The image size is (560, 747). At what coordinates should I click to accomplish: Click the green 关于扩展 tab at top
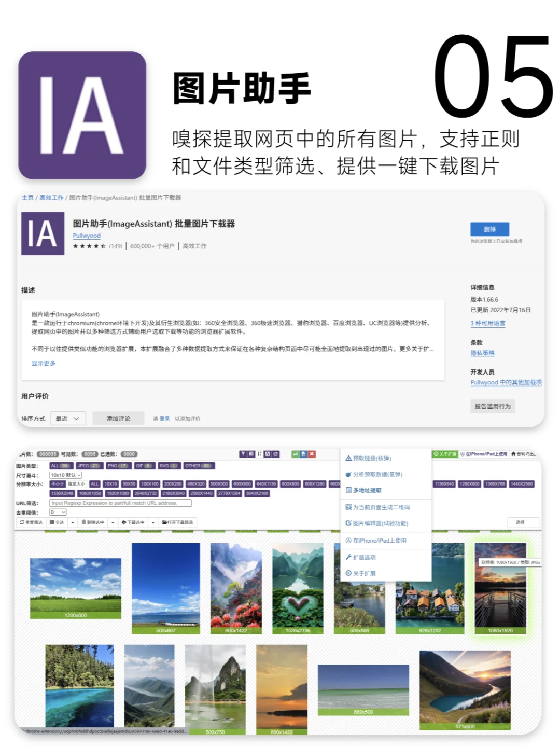tap(445, 454)
